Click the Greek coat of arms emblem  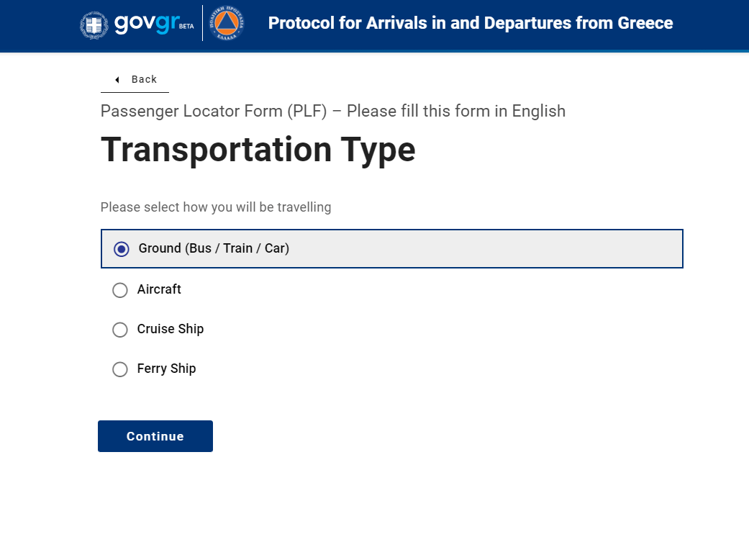tap(94, 25)
